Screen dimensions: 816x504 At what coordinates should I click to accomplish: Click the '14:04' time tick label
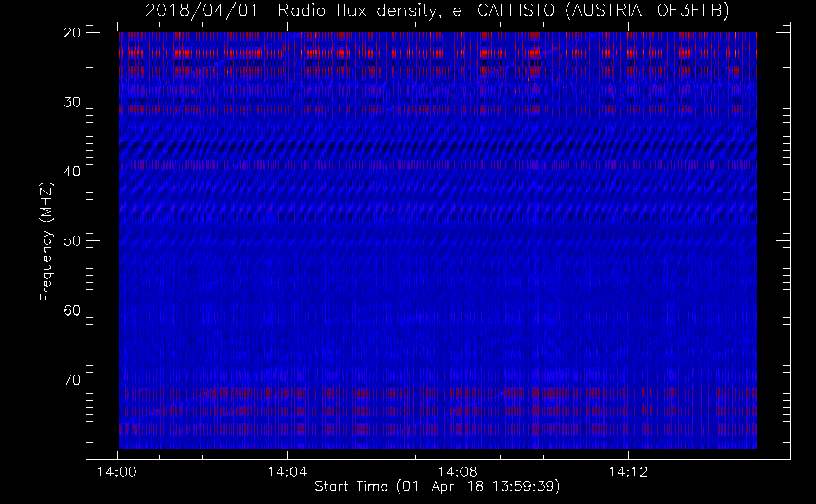point(287,472)
